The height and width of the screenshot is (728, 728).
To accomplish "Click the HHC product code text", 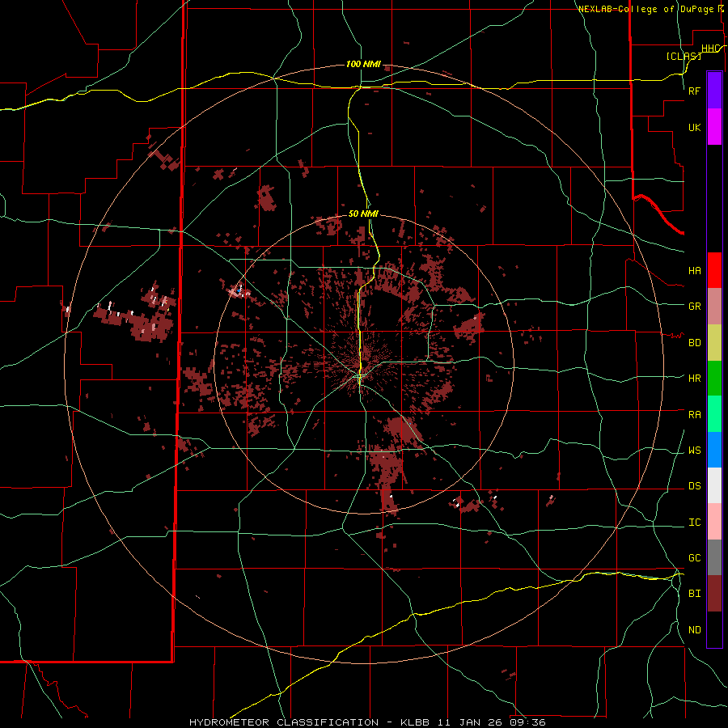I will point(710,49).
